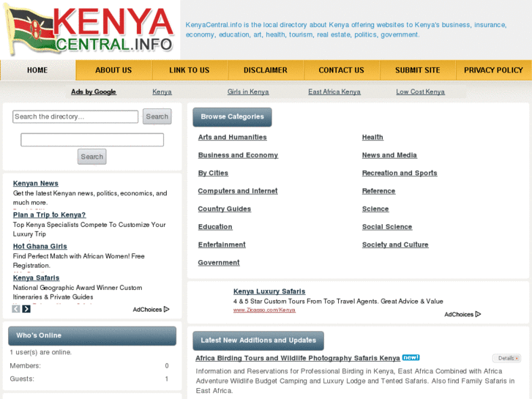Open Health category
Viewport: 532px width, 399px height.
coord(372,137)
